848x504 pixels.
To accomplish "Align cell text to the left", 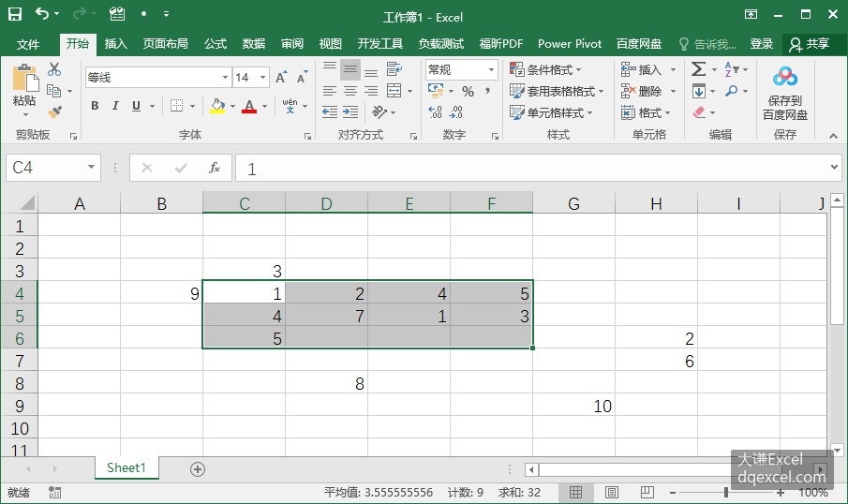I will tap(329, 91).
